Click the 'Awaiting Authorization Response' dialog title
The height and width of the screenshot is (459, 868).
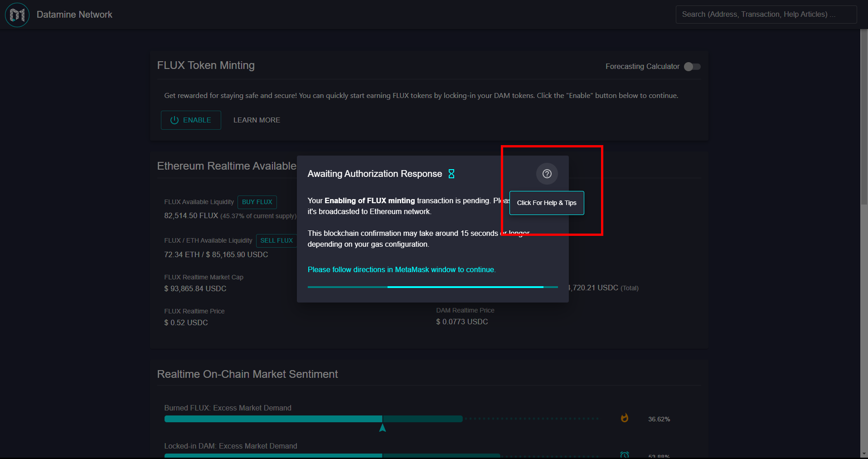tap(375, 174)
